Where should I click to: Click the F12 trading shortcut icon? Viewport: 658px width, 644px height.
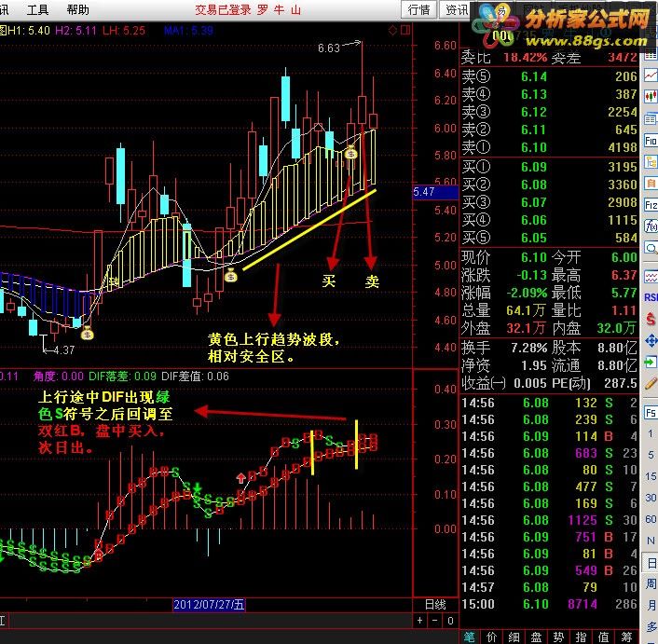pos(651,204)
